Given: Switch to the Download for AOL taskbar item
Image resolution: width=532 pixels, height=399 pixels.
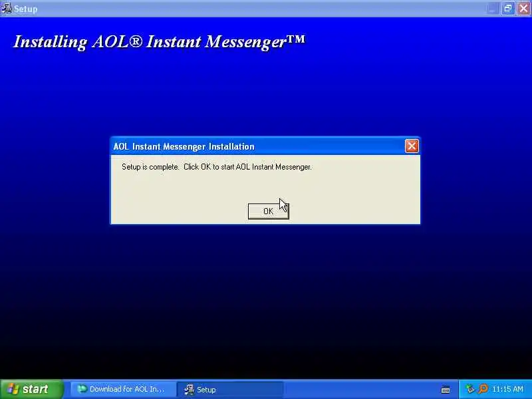Looking at the screenshot, I should pyautogui.click(x=122, y=389).
